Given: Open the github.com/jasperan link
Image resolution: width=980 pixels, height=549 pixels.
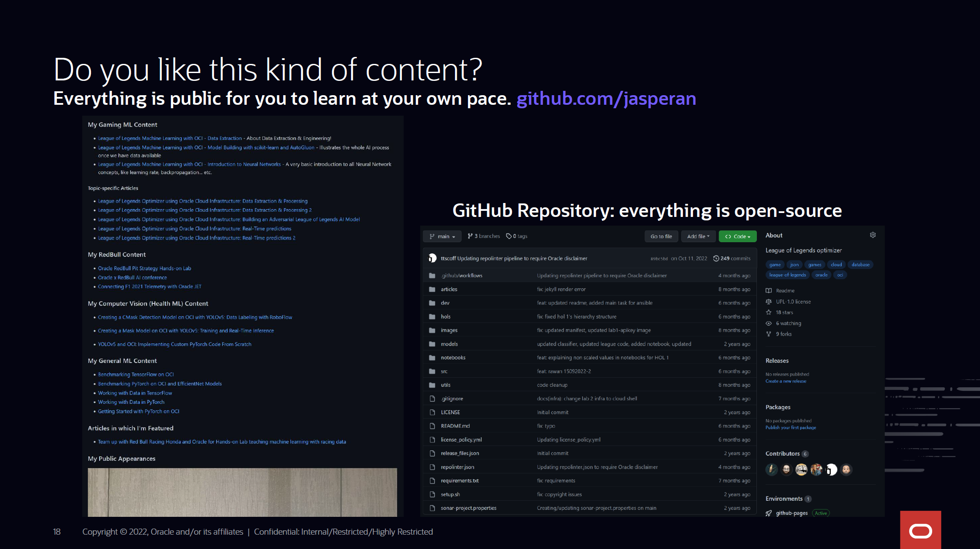Looking at the screenshot, I should tap(606, 99).
